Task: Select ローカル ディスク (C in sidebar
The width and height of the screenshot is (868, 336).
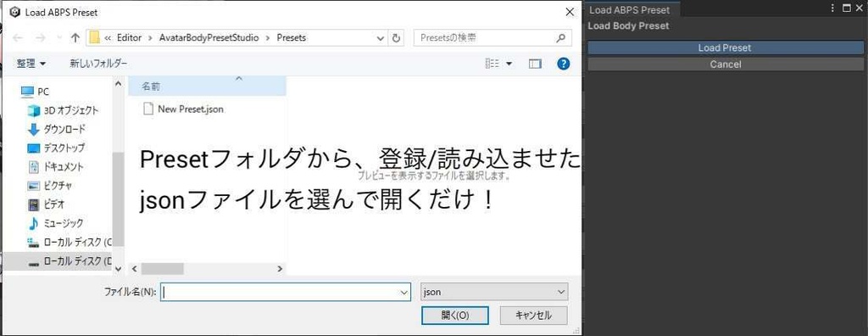Action: [x=70, y=243]
